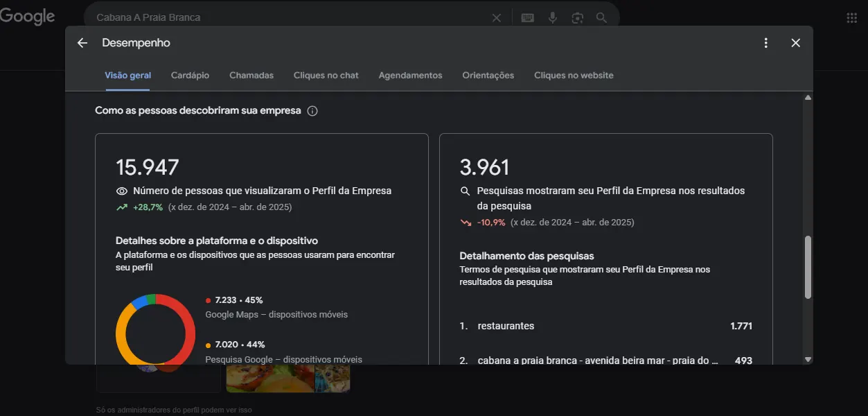Click the orange dot for Pesquisa Google mobile

tap(208, 345)
